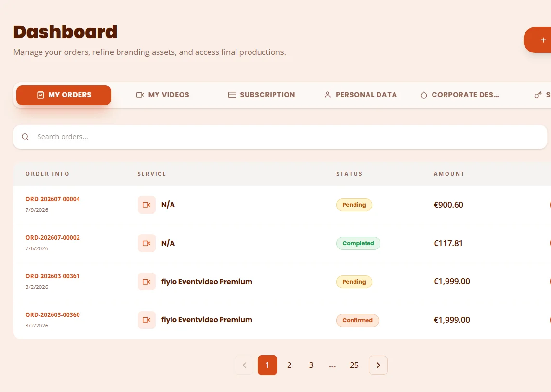Open order ORD-202607-00002
This screenshot has width=551, height=392.
pos(52,238)
